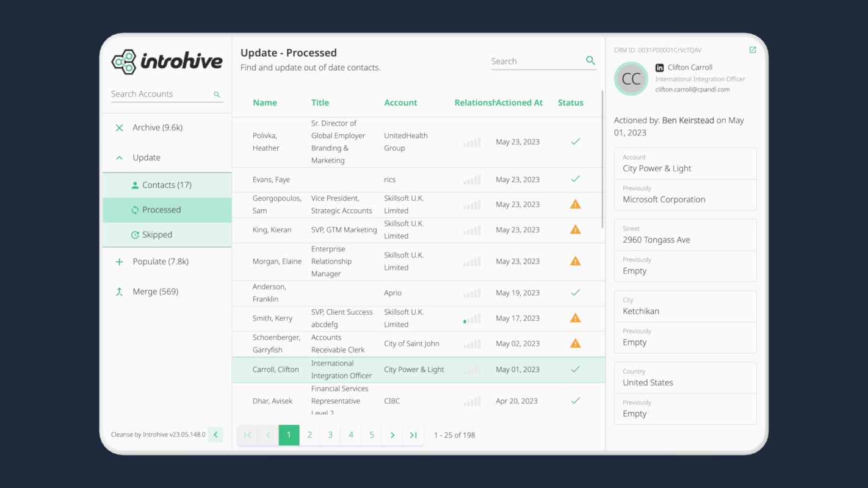Go to page 3
This screenshot has height=488, width=868.
(330, 435)
